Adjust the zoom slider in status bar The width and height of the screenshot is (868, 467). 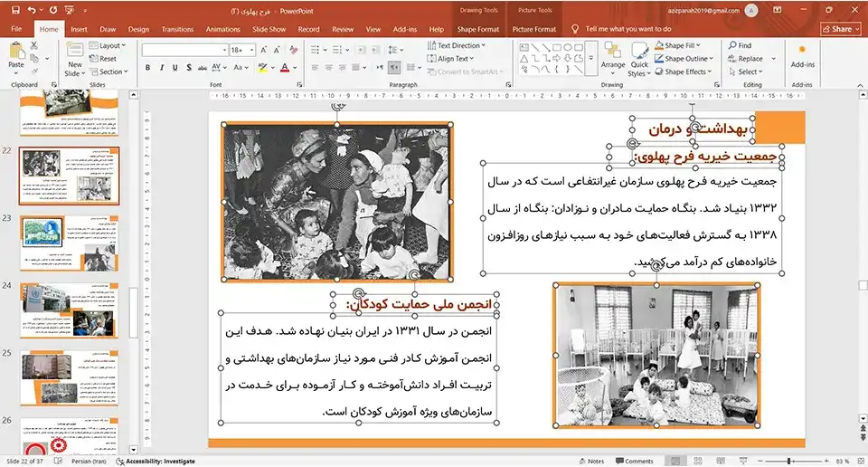[x=789, y=461]
